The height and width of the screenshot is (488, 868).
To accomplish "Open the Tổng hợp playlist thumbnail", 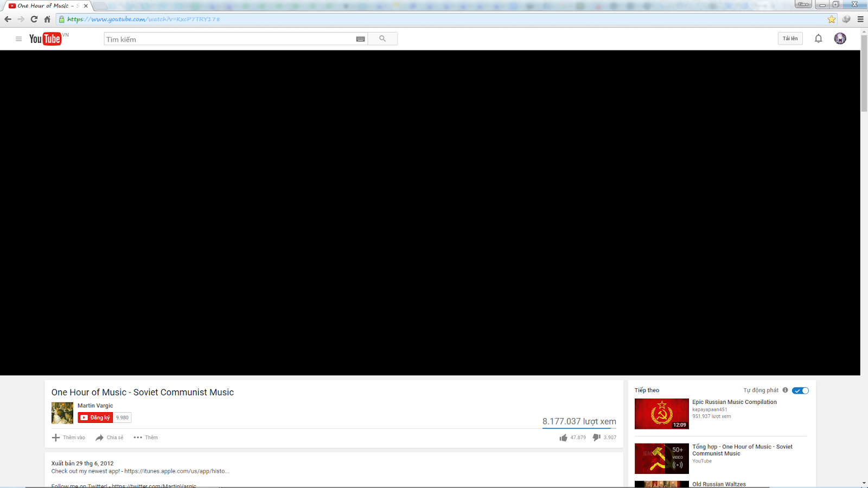I will pos(662,459).
